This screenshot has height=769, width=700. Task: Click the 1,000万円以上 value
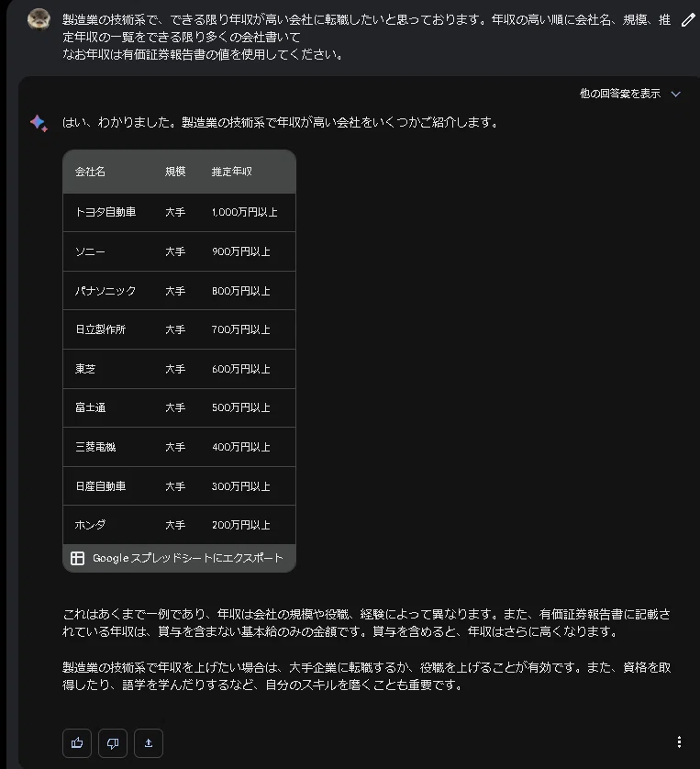(x=245, y=212)
